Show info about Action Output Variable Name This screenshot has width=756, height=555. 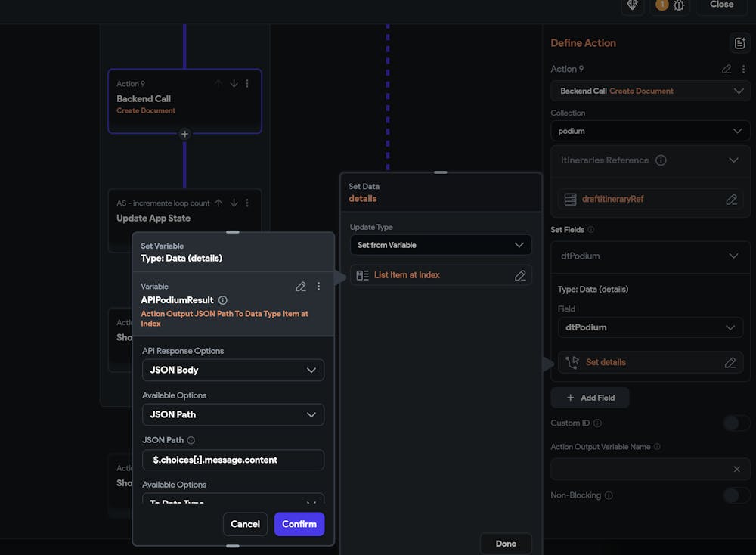coord(657,447)
